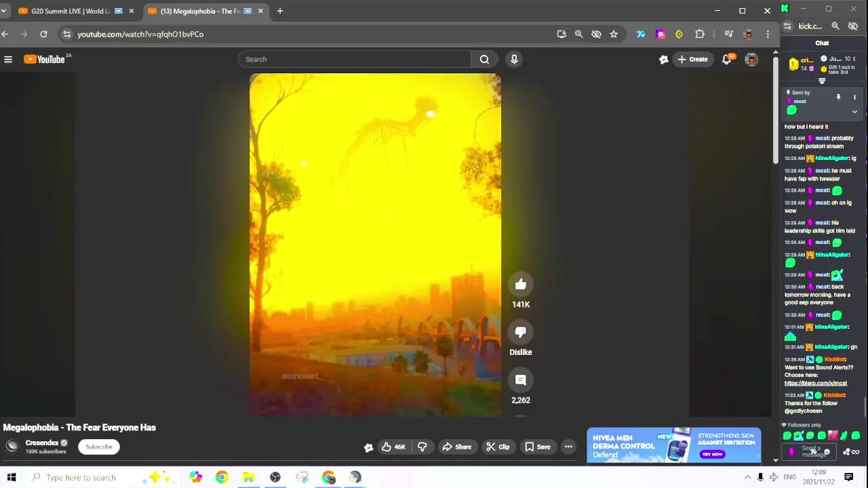
Task: Open the blerp.com sound alerts link in chat
Action: [x=816, y=384]
